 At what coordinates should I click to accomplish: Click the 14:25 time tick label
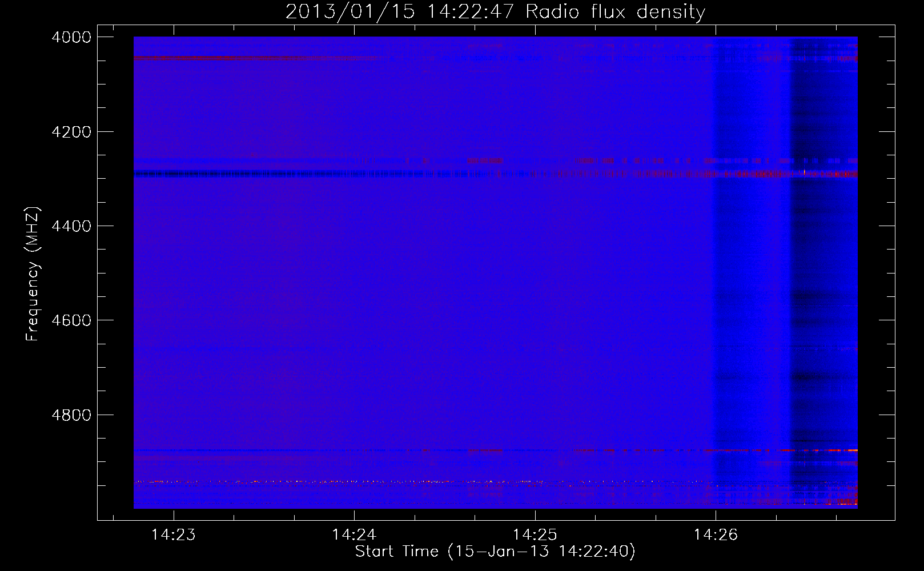535,534
